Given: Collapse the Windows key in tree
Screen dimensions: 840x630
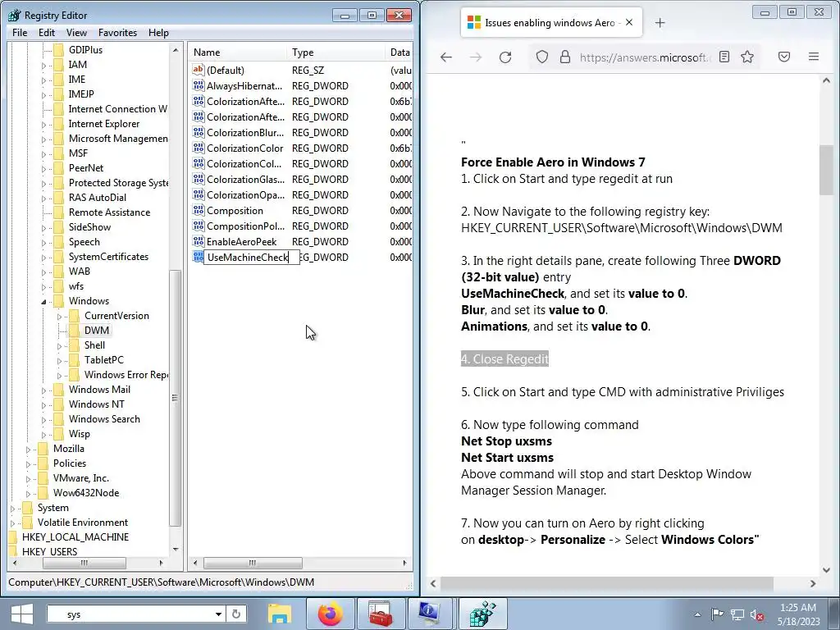Looking at the screenshot, I should click(44, 301).
